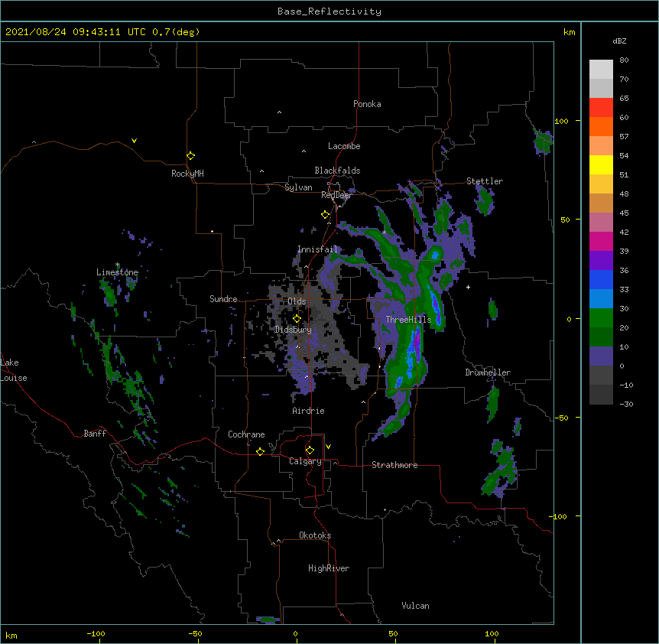Select the Innisfail city label
This screenshot has height=644, width=659.
click(x=317, y=249)
